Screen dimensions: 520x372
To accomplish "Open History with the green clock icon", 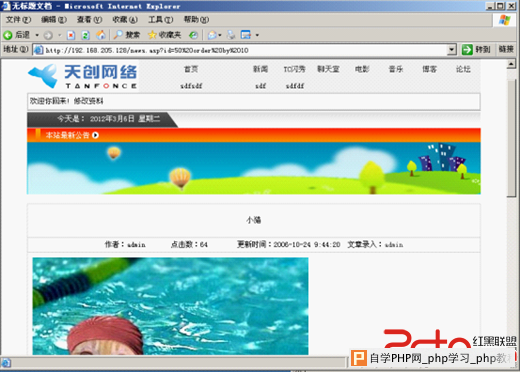I will [x=193, y=35].
